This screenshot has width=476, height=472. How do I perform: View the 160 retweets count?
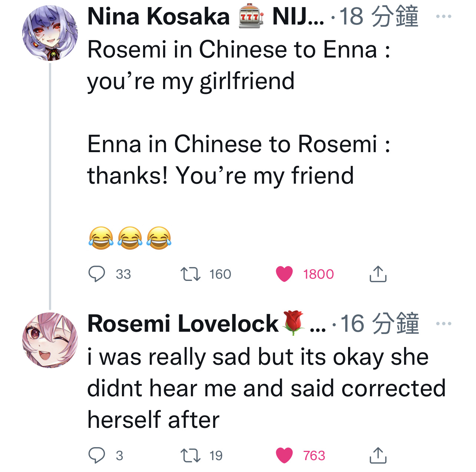pyautogui.click(x=220, y=274)
